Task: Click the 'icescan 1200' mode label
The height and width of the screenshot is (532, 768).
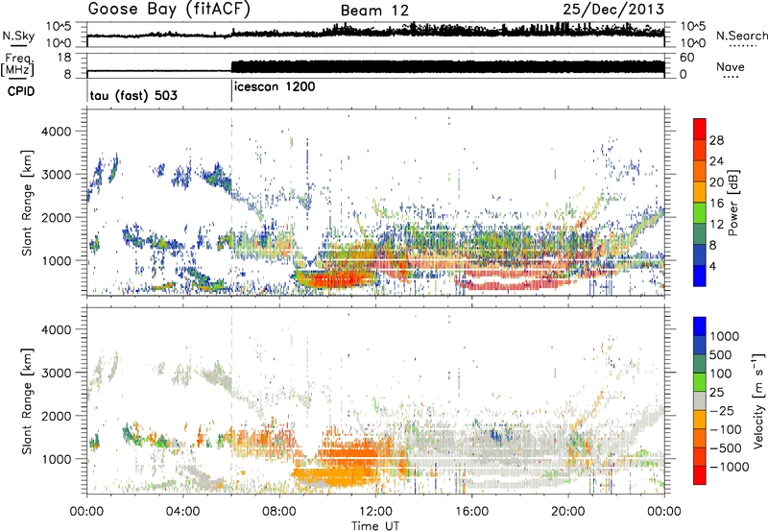Action: coord(275,87)
